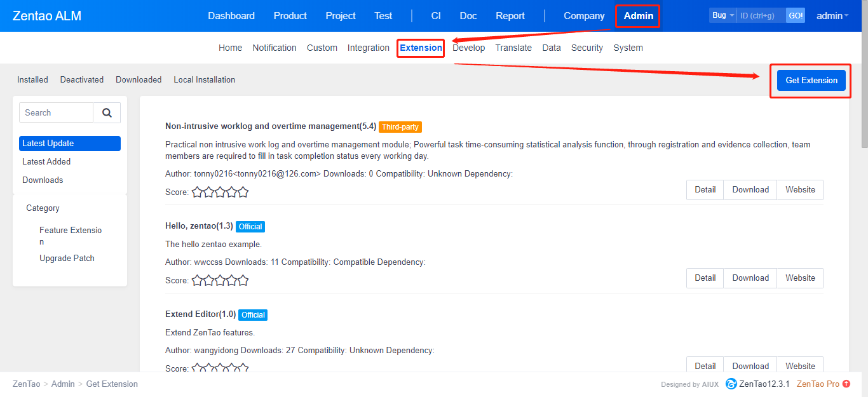The height and width of the screenshot is (397, 868).
Task: Open Detail for Extend Editor extension
Action: 705,365
